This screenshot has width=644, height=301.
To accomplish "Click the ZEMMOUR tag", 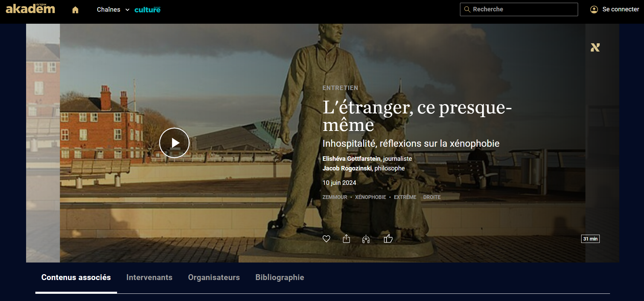I will pos(335,197).
